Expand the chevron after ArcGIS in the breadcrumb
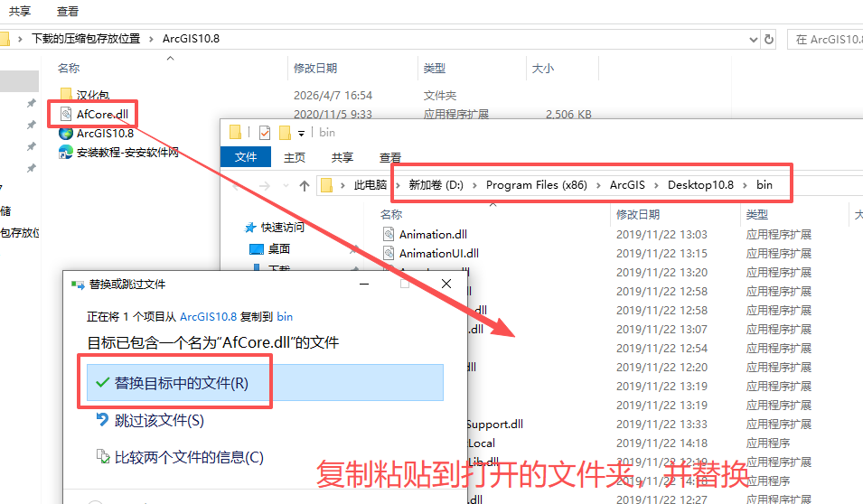863x504 pixels. [656, 185]
